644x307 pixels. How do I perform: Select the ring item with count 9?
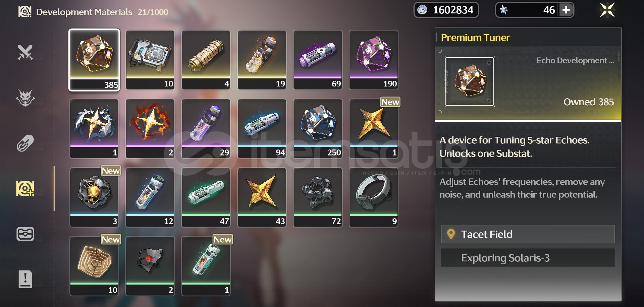[374, 197]
